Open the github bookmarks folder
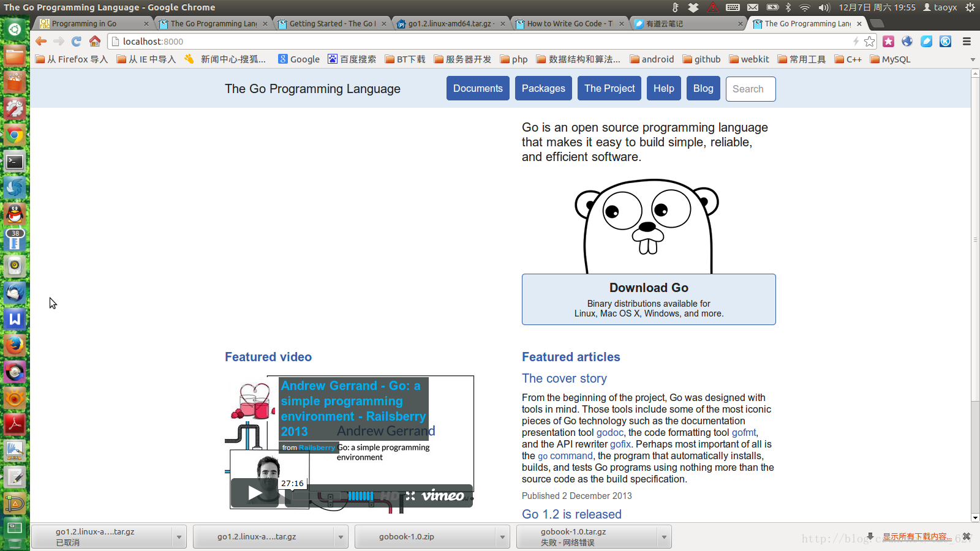This screenshot has height=551, width=980. [701, 59]
